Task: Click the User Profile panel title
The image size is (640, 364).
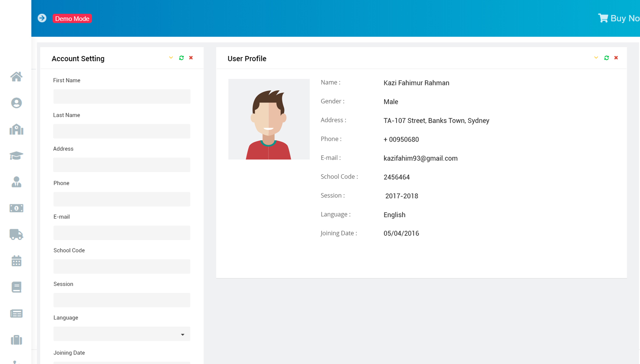Action: (247, 58)
